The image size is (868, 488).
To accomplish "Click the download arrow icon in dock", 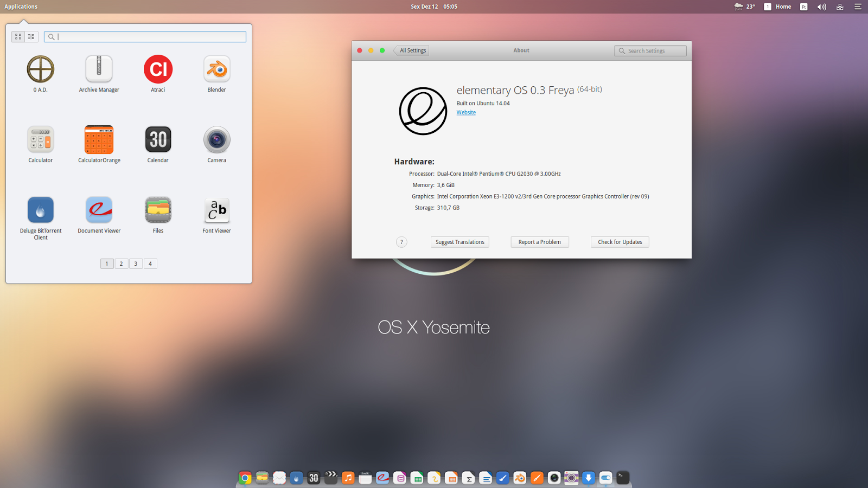I will pyautogui.click(x=589, y=478).
